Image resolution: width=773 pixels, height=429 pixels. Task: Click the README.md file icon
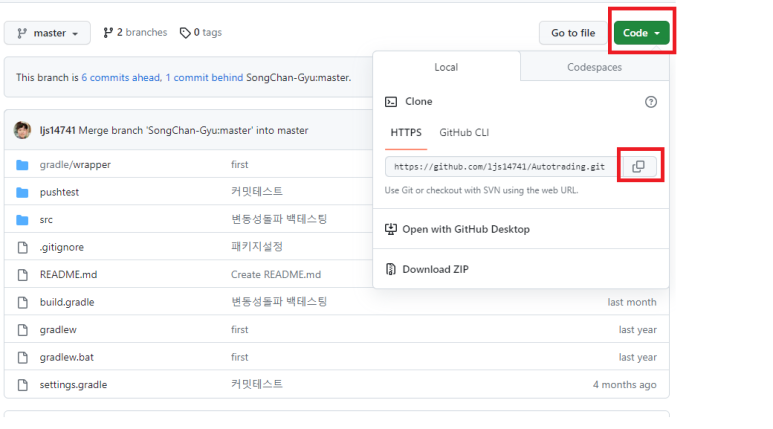pyautogui.click(x=22, y=275)
